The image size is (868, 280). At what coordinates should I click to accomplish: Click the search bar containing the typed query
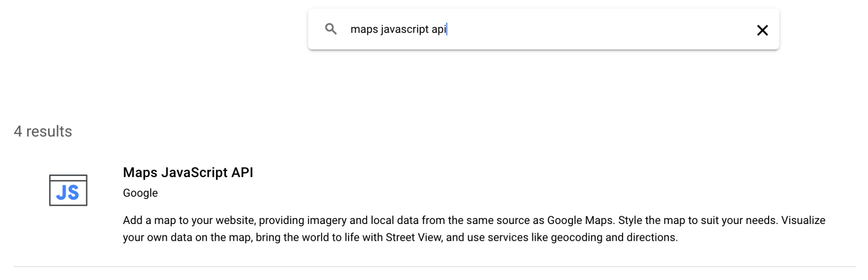click(x=543, y=30)
